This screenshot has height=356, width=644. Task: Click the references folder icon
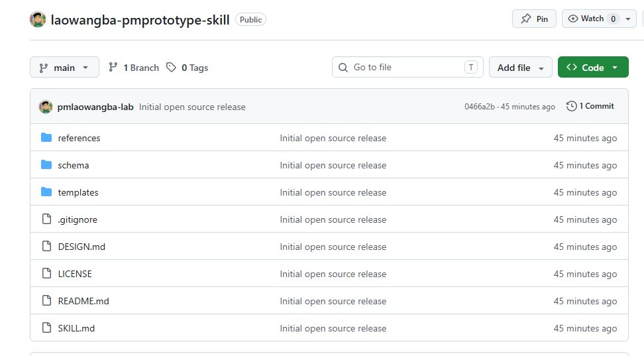pos(46,138)
